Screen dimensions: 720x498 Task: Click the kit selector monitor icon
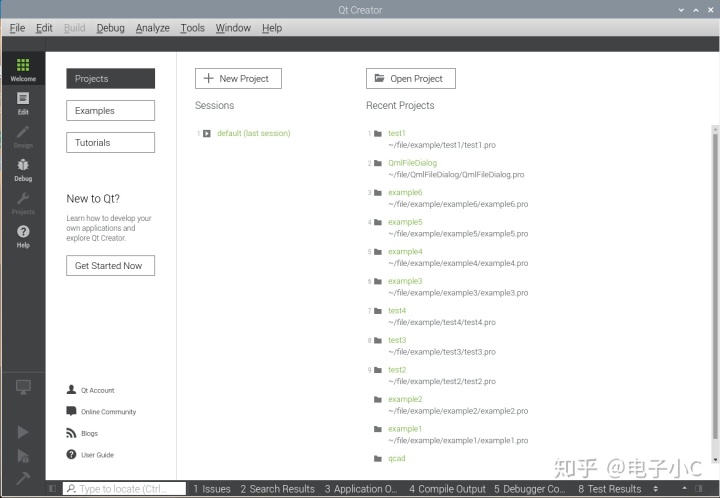[x=23, y=387]
